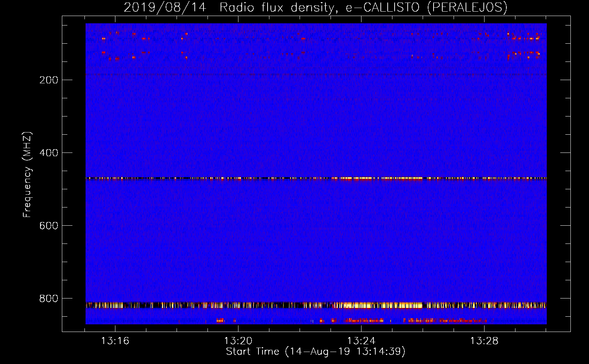Screen dimensions: 589x364
Task: Select the 'Start Time (14-Aug-19 13:14:39)' label
Action: [316, 352]
